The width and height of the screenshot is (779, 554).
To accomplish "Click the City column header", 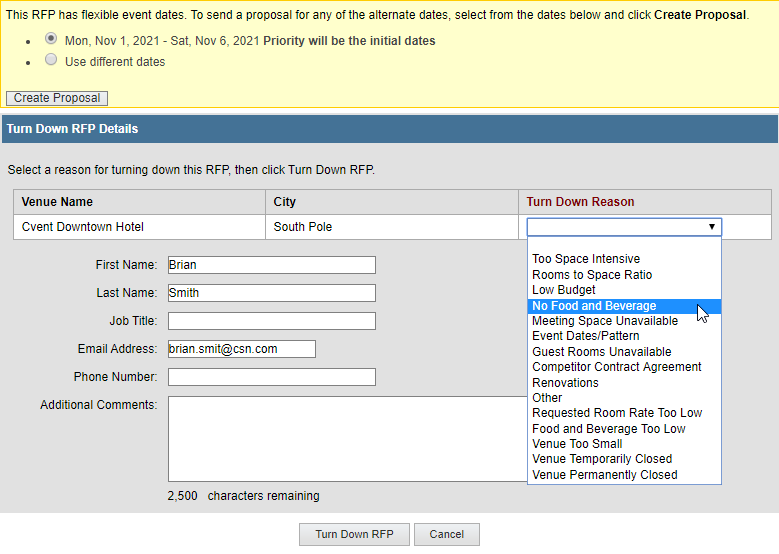I will coord(391,202).
